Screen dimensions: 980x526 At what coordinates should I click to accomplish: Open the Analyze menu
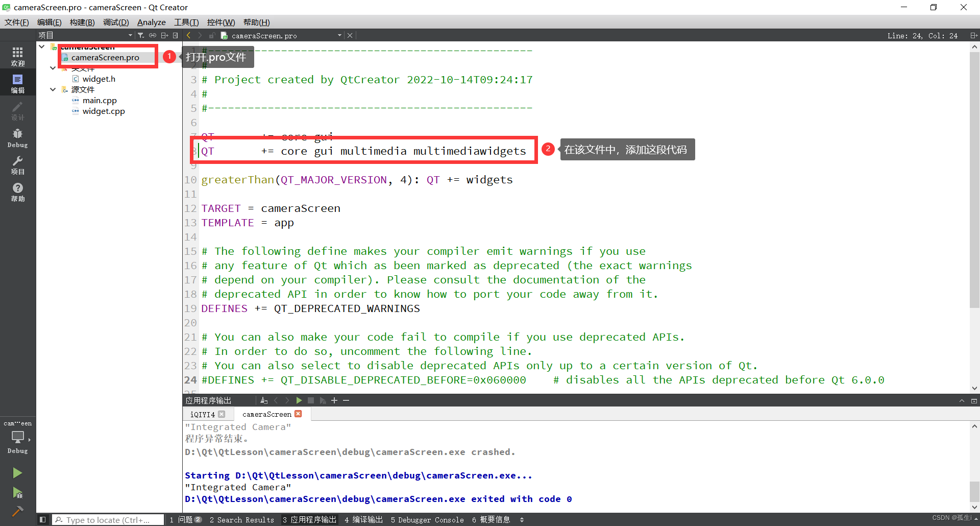pyautogui.click(x=152, y=22)
